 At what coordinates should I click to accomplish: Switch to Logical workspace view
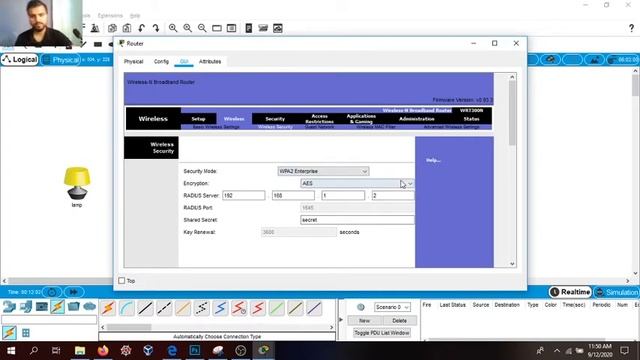pos(20,60)
